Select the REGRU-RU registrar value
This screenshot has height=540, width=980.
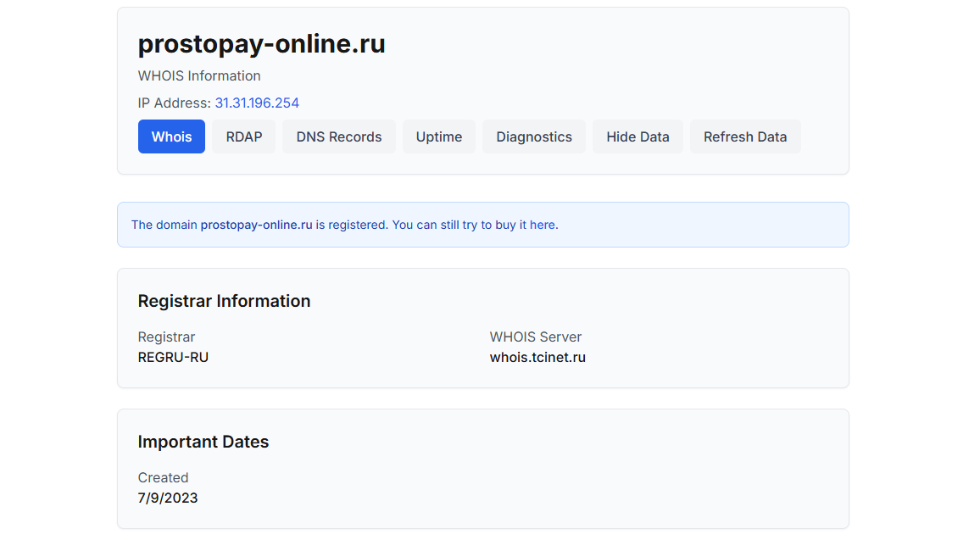pos(173,358)
